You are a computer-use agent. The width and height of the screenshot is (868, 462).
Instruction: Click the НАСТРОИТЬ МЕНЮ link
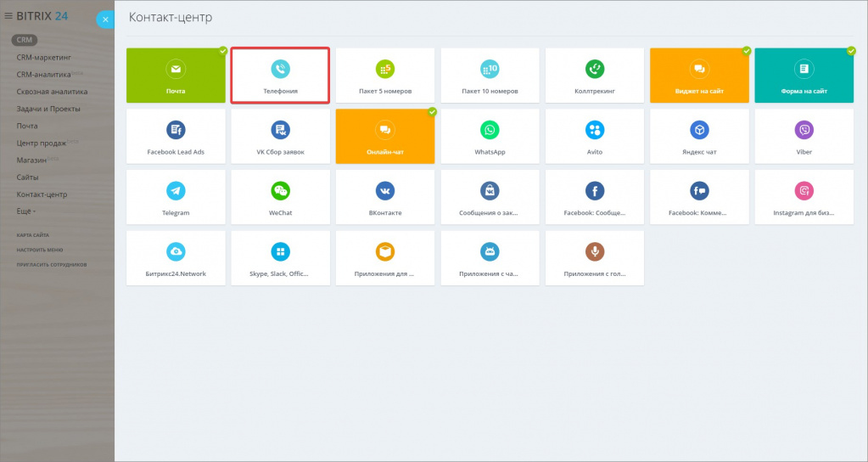pos(40,250)
